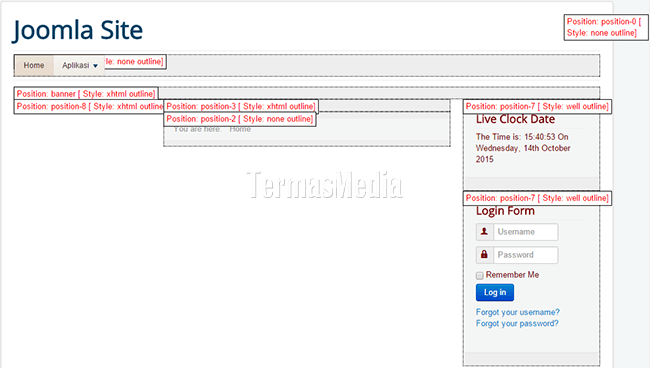Expand the Aplikasi dropdown arrow

[x=95, y=66]
